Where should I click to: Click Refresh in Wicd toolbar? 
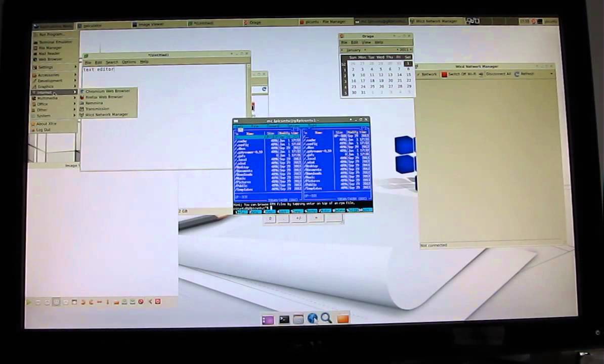point(524,74)
